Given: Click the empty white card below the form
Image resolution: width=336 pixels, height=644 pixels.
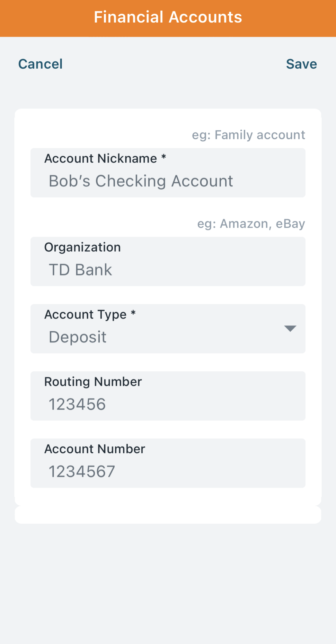Looking at the screenshot, I should click(168, 515).
